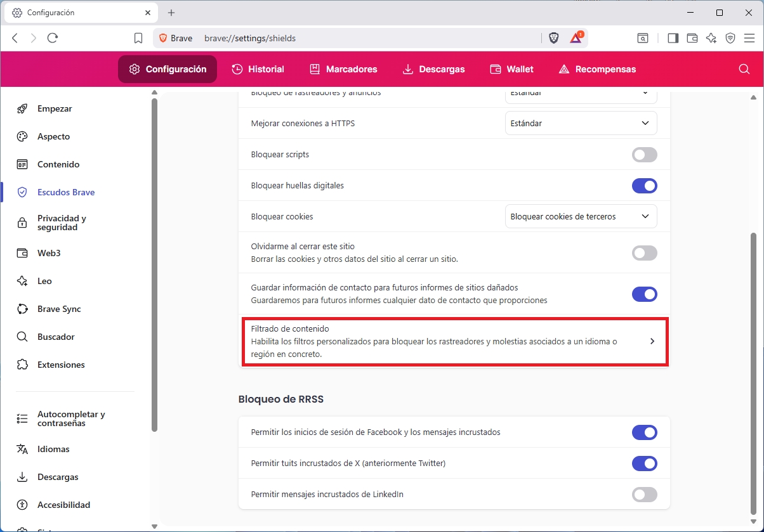The image size is (764, 532).
Task: Open the Brave Wallet toolbar icon
Action: [x=692, y=38]
